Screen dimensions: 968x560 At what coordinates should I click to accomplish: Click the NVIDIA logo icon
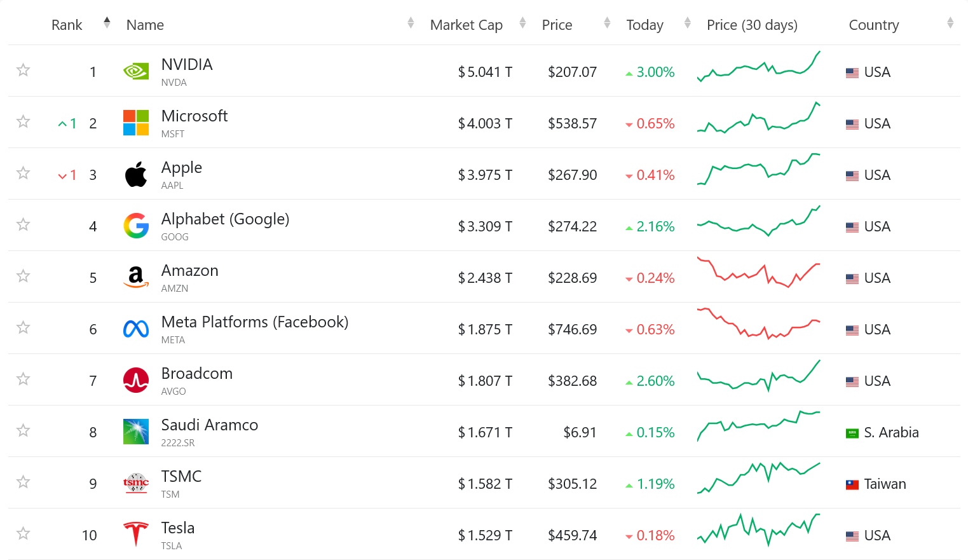click(136, 71)
